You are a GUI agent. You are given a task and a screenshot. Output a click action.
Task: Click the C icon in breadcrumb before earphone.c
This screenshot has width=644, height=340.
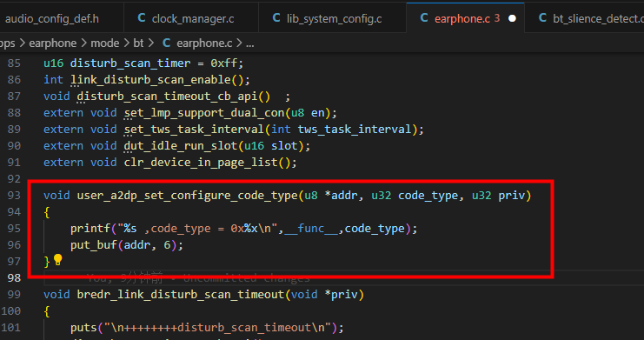(x=166, y=43)
